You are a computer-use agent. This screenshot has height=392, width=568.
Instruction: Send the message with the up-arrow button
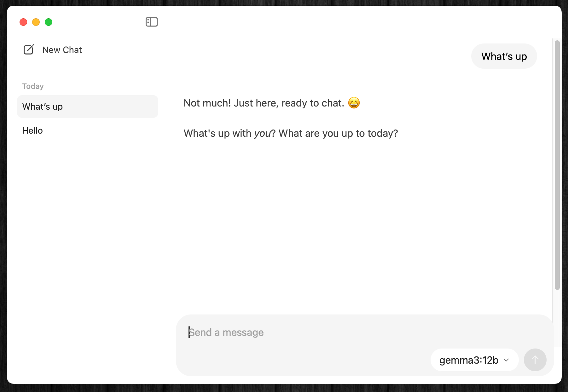click(x=535, y=360)
